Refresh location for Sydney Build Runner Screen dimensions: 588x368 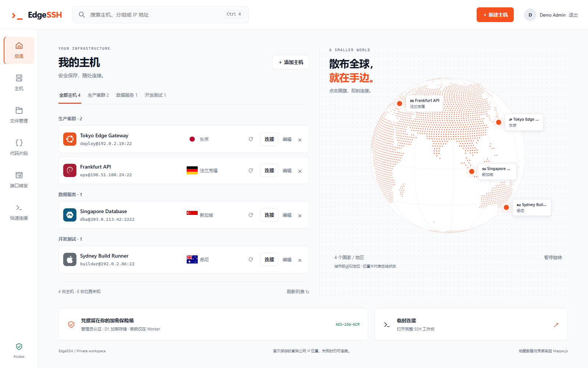pos(251,259)
